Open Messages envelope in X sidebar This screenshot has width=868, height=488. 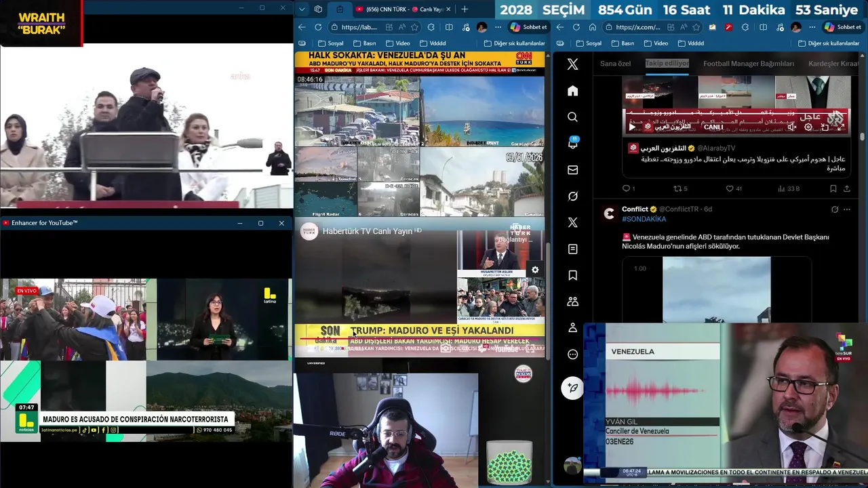click(x=572, y=170)
